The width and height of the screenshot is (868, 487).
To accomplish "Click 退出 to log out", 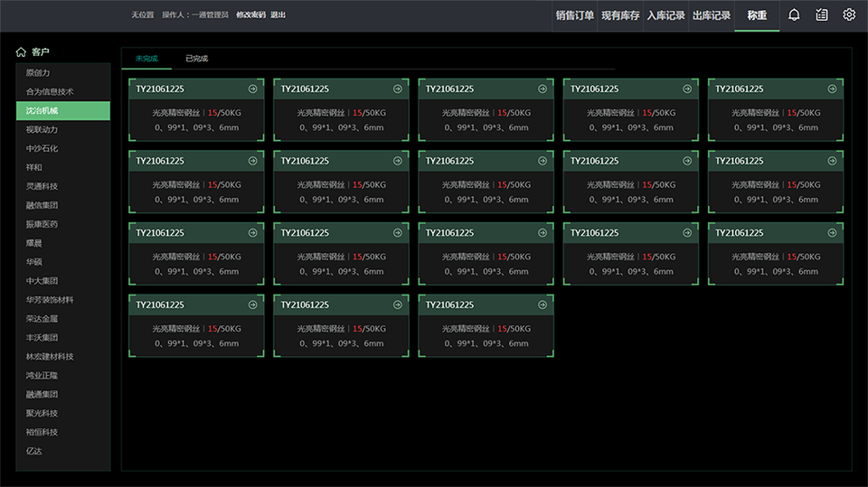I will (x=278, y=15).
